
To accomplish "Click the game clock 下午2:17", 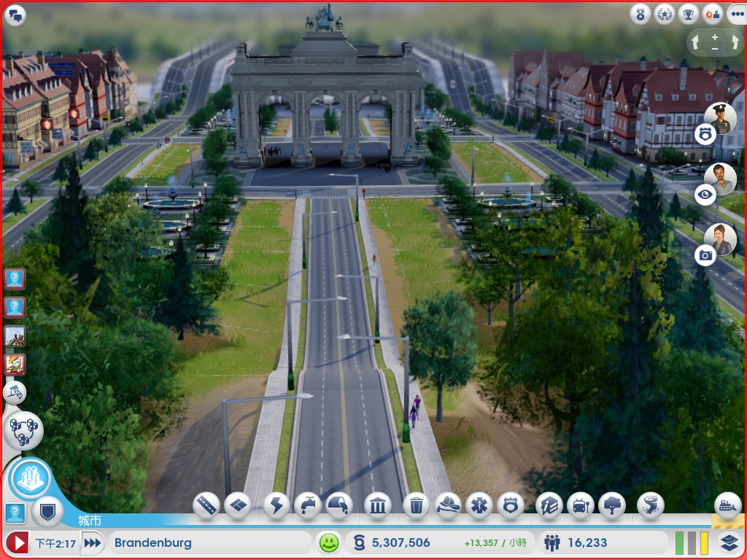I will pyautogui.click(x=55, y=543).
